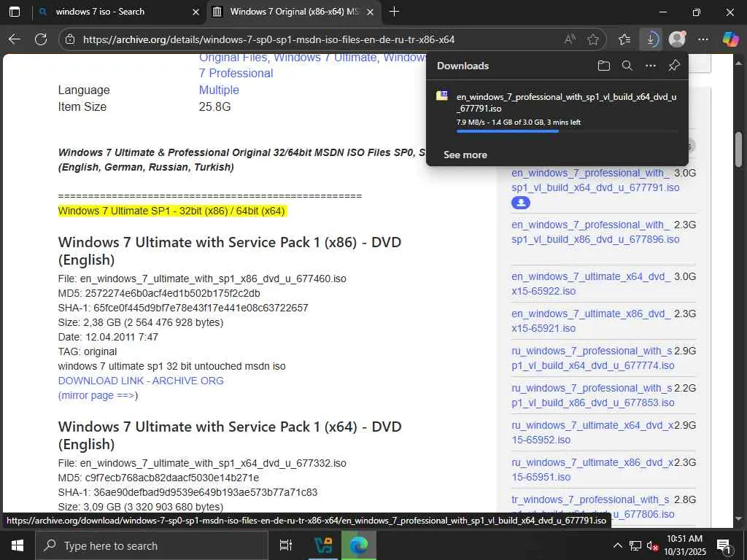Open the Favorites list icon
The image size is (747, 560).
(x=624, y=39)
